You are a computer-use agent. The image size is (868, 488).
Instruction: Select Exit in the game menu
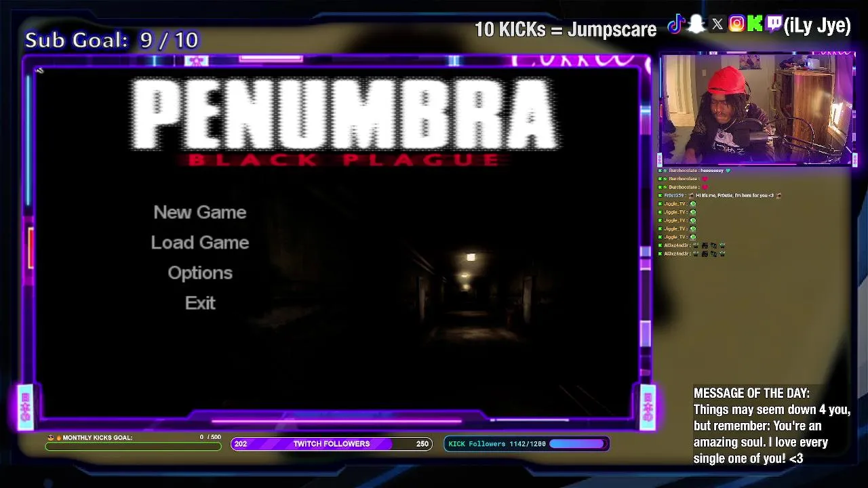tap(200, 303)
